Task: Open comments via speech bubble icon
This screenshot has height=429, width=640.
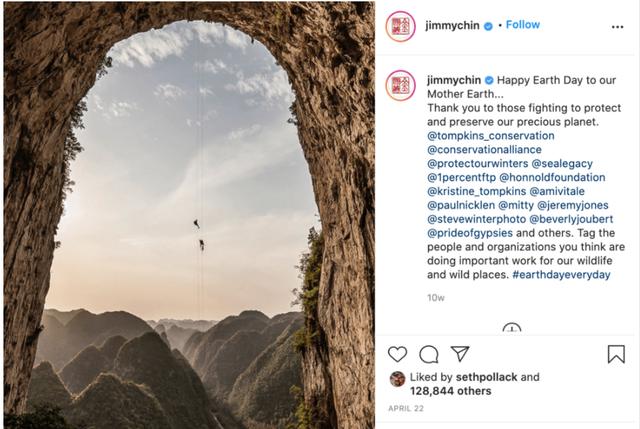Action: point(429,354)
